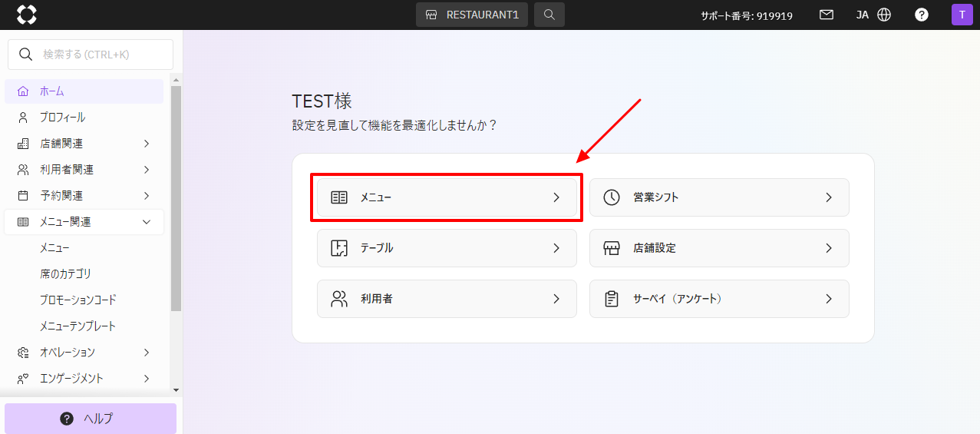Select ホーム in the sidebar

pos(52,91)
